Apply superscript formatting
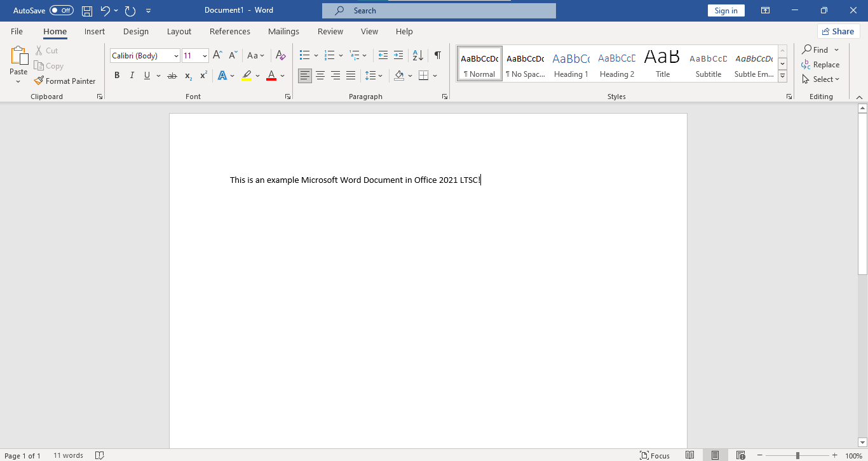 [x=203, y=76]
